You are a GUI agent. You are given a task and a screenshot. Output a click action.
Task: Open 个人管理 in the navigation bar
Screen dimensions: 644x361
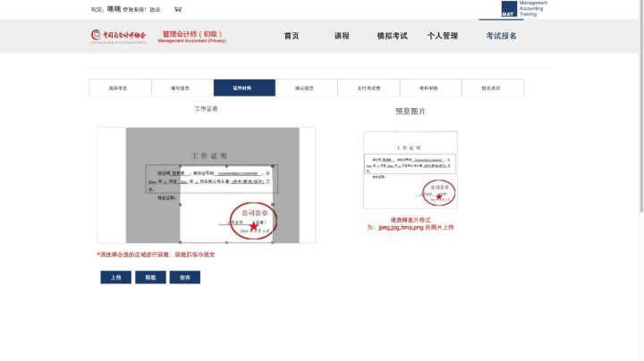point(442,36)
